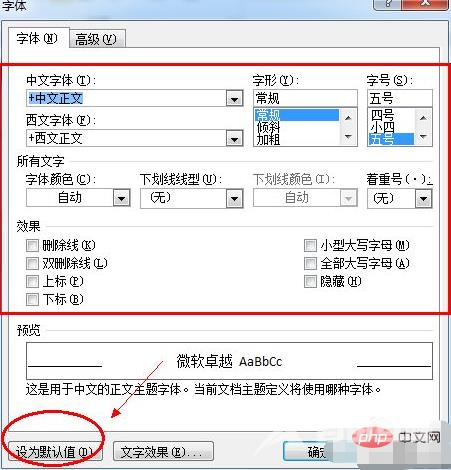Enable the 删除线 checkbox
Image resolution: width=451 pixels, height=470 pixels.
32,246
